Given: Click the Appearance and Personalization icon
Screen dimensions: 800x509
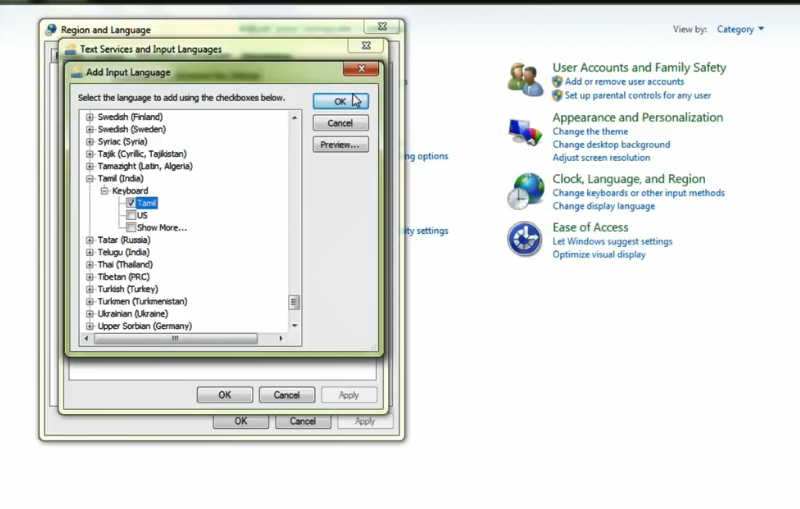Looking at the screenshot, I should click(525, 132).
